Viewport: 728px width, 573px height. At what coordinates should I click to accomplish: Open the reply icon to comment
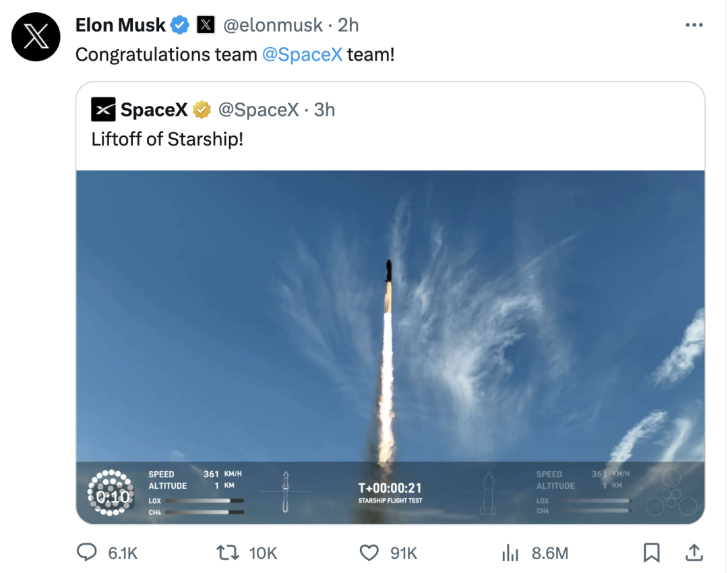(86, 552)
